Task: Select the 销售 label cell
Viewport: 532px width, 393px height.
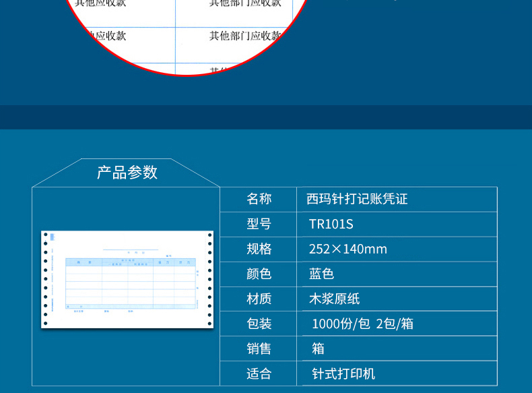Action: (259, 349)
